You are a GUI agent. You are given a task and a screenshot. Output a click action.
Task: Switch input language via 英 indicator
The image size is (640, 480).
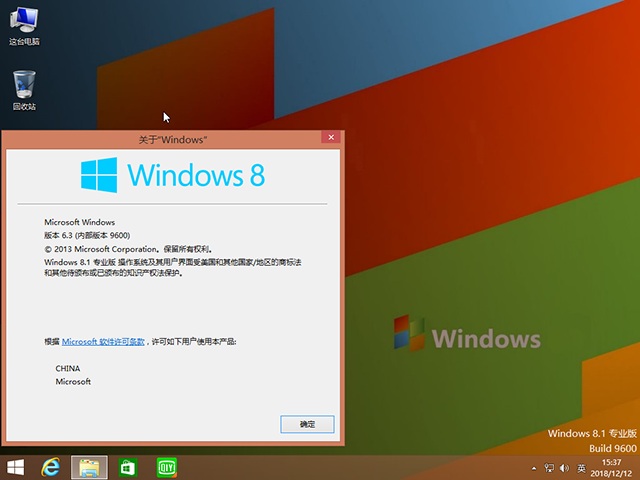(581, 468)
